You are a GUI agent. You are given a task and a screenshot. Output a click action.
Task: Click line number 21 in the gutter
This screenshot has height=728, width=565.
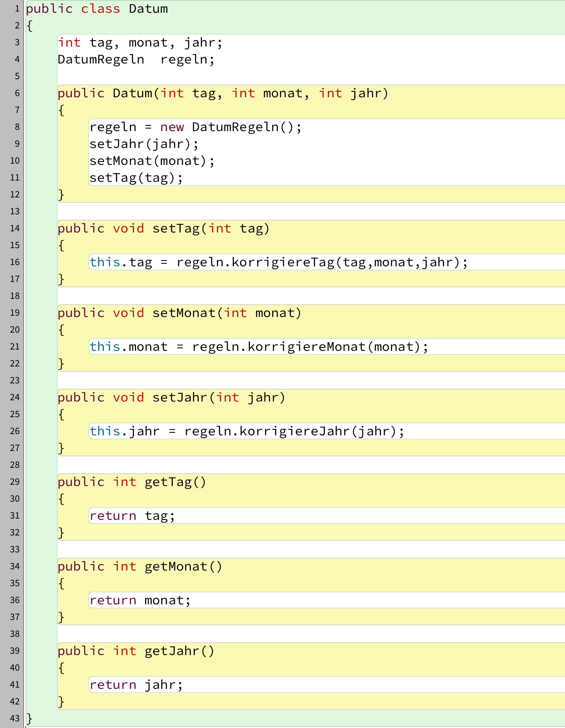[15, 347]
